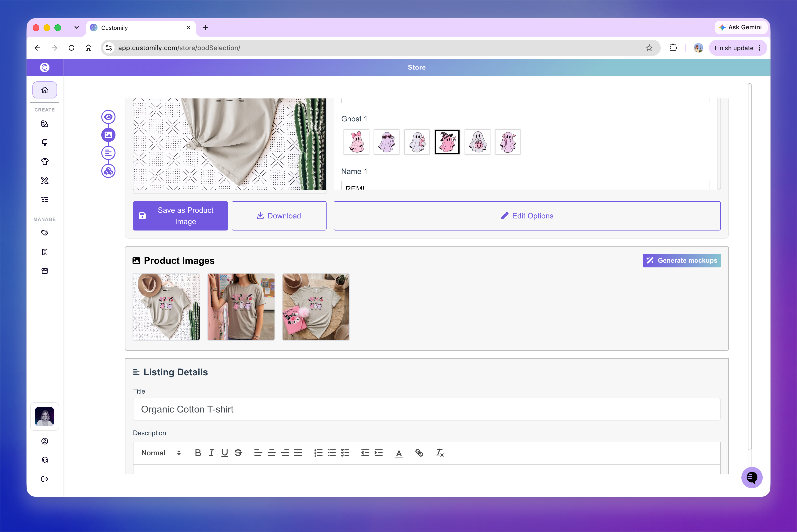The width and height of the screenshot is (797, 532).
Task: Click the Download button
Action: pos(279,216)
